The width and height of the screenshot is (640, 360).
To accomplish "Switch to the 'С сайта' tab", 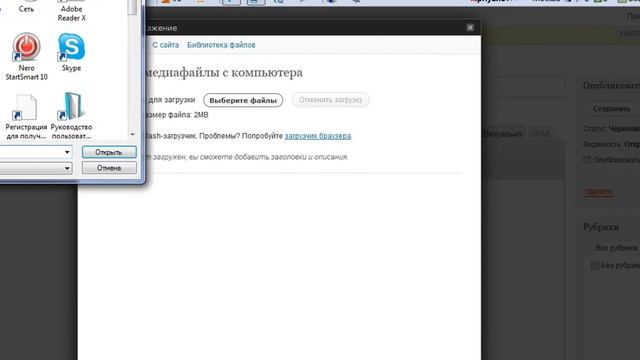I will 165,45.
